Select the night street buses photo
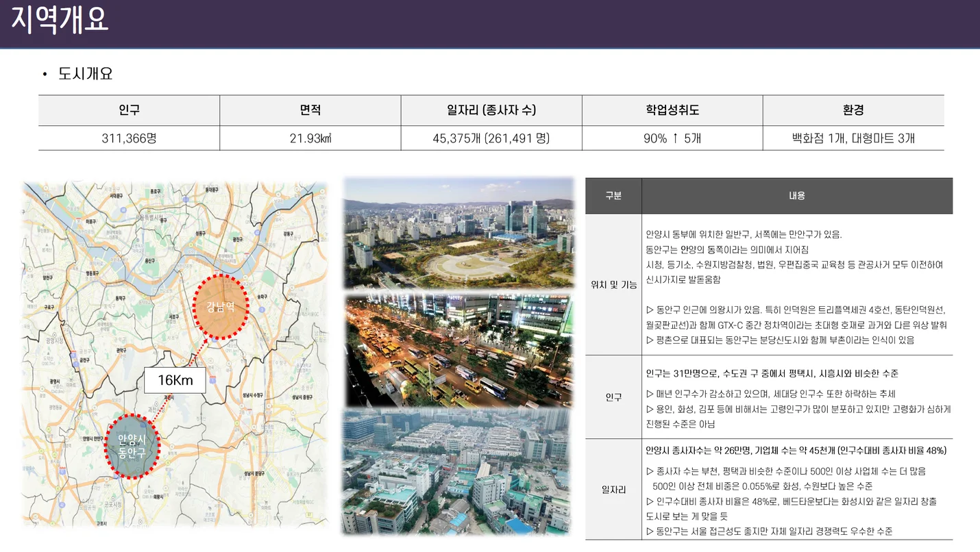Image resolution: width=980 pixels, height=552 pixels. pyautogui.click(x=458, y=351)
